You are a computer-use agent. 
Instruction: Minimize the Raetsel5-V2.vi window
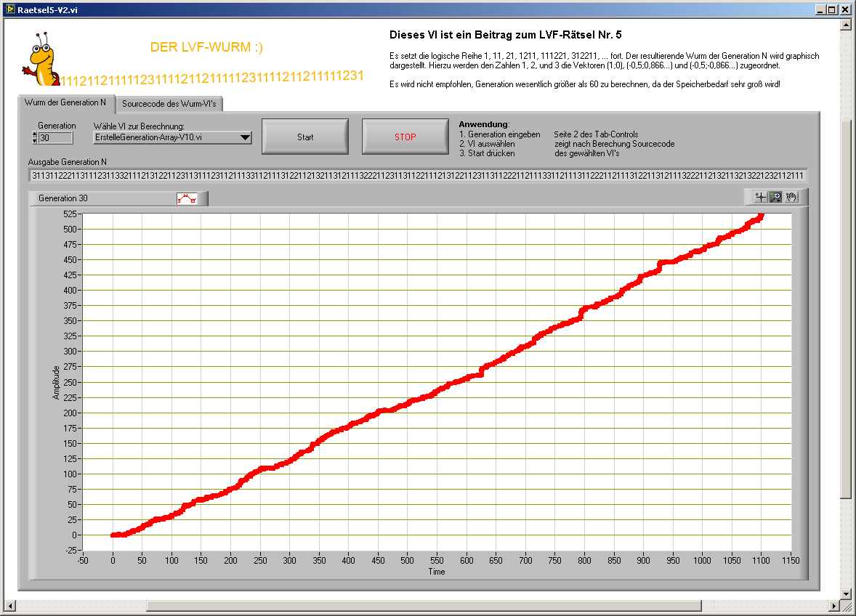tap(820, 10)
